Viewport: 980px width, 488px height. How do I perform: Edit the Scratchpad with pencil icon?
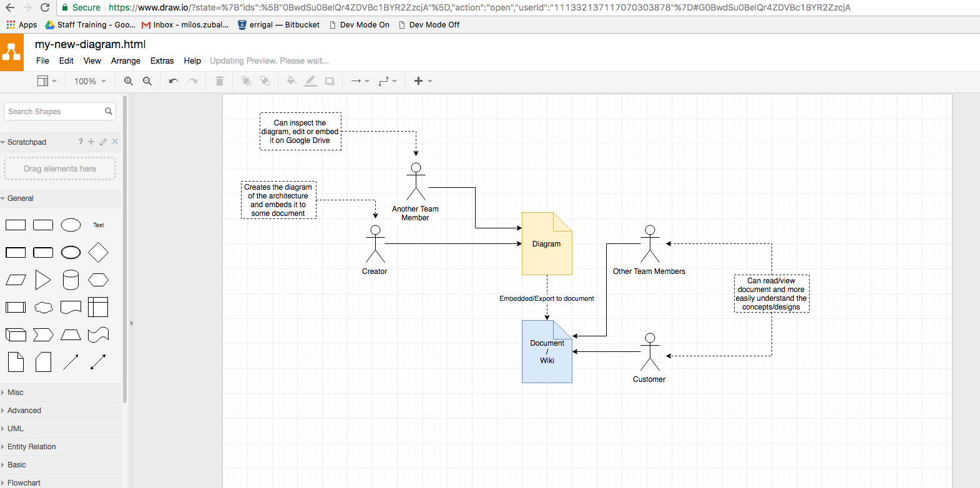click(103, 142)
